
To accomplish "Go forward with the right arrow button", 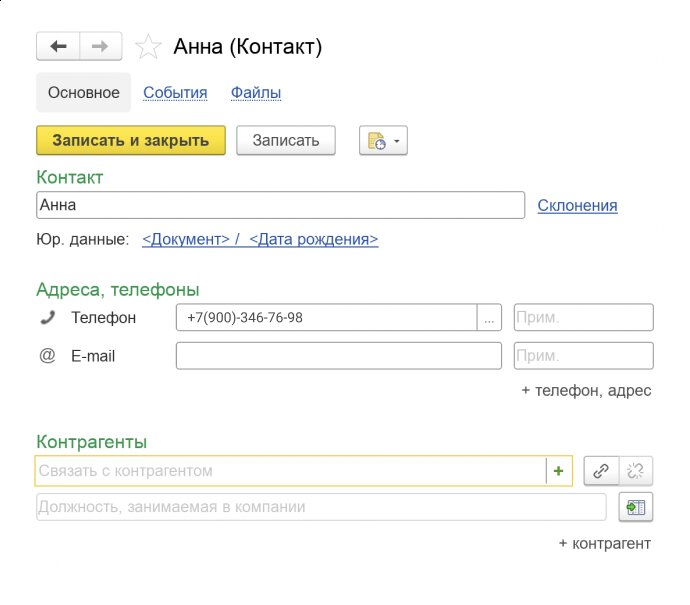I will (100, 46).
